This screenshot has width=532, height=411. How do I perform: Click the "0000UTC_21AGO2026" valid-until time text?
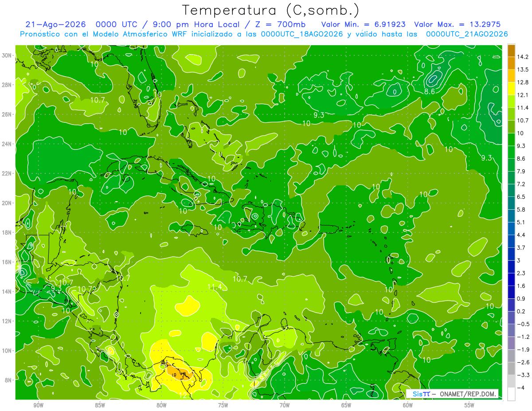coord(466,34)
